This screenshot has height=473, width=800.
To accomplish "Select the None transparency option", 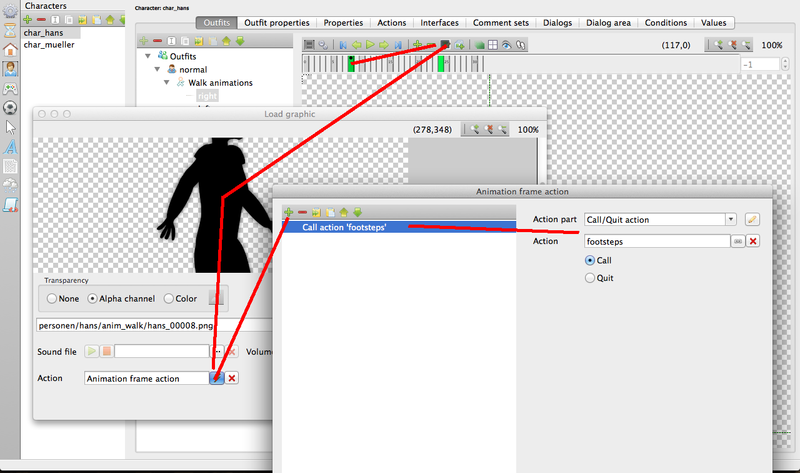I will coord(51,298).
